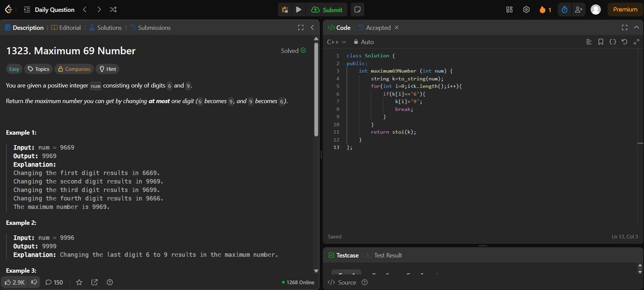Reset code with the undo arrow icon

(624, 42)
